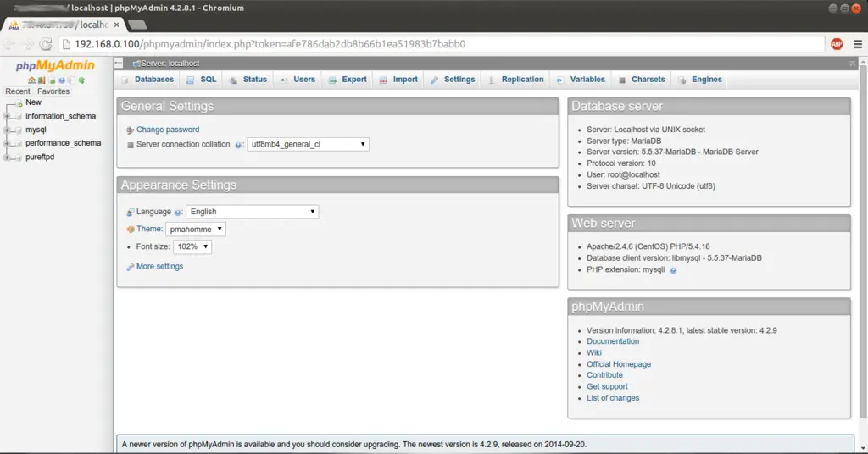Click the information_schema database icon
Screen dimensions: 868x454
pos(19,117)
